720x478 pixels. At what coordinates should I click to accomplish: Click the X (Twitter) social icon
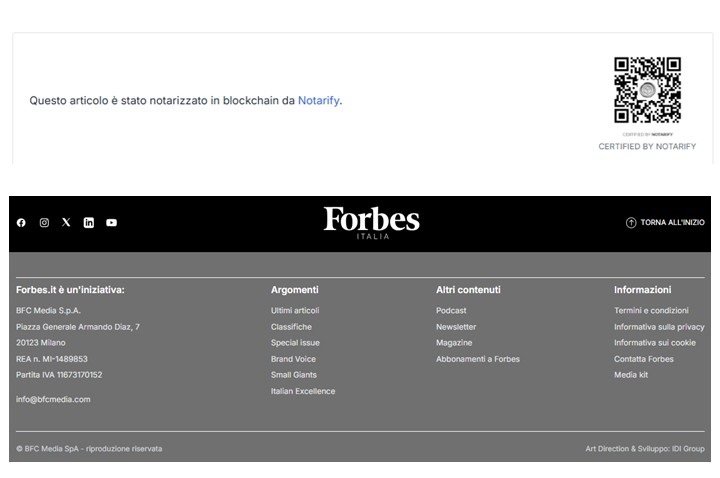pos(66,223)
